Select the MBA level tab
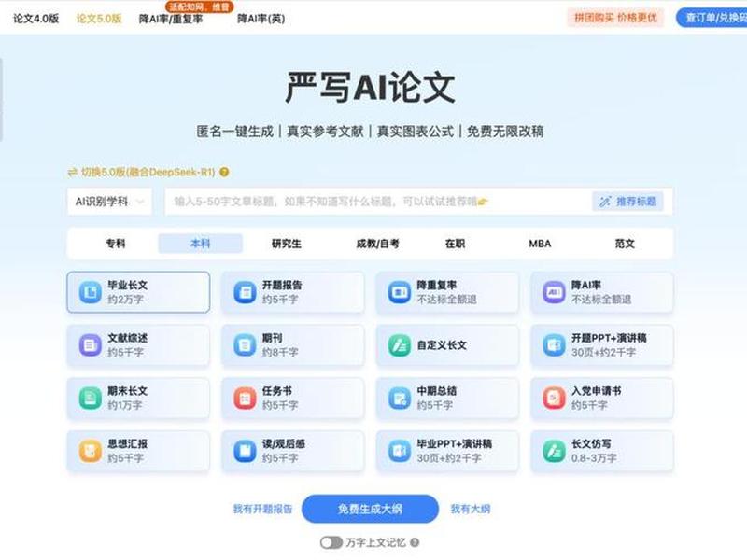This screenshot has width=747, height=560. click(540, 244)
